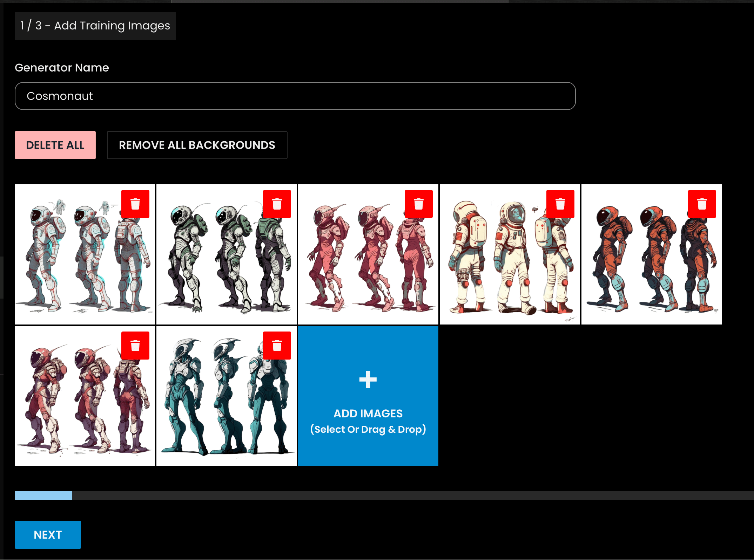Delete the pink cosmonaut image
754x560 pixels.
coord(419,204)
